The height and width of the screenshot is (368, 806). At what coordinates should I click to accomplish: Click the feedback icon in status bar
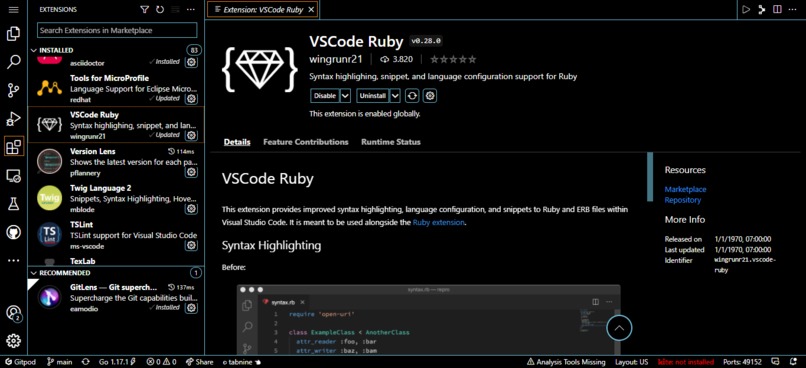coord(776,362)
